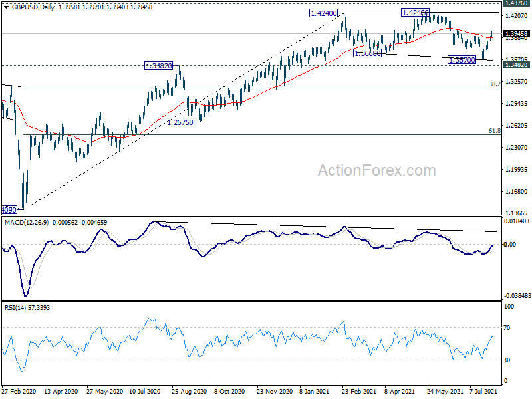Viewport: 532px width, 399px height.
Task: Select the 61.8 Fibonacci level label
Action: tap(495, 130)
